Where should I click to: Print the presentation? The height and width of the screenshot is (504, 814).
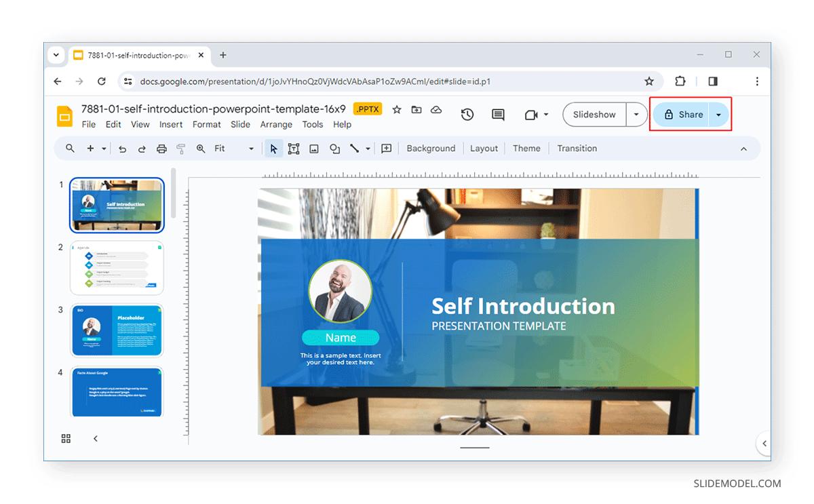pyautogui.click(x=161, y=149)
